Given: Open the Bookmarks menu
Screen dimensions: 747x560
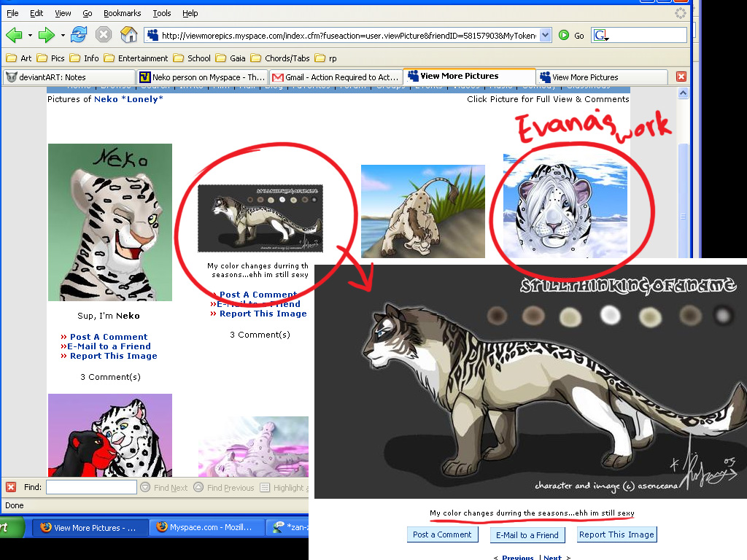Looking at the screenshot, I should (123, 13).
